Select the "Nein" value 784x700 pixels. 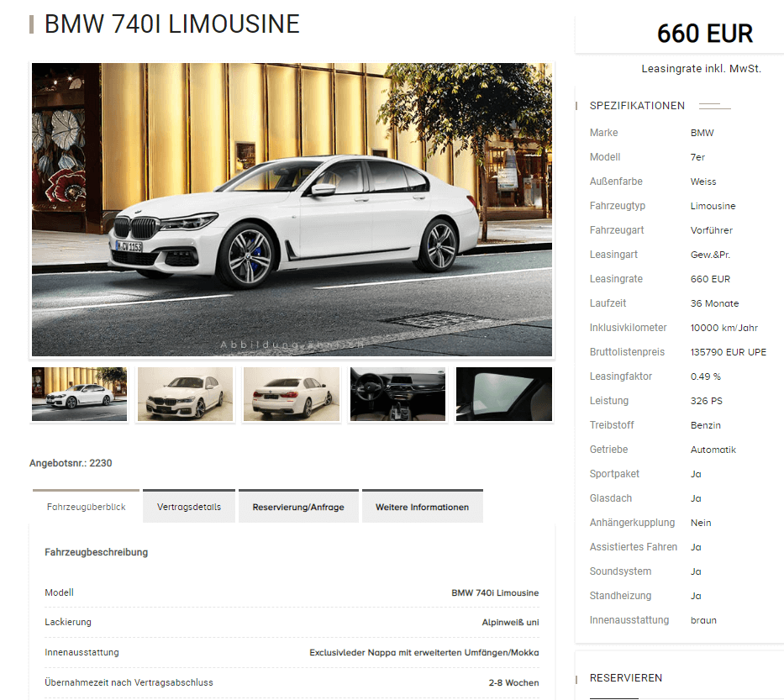(701, 523)
